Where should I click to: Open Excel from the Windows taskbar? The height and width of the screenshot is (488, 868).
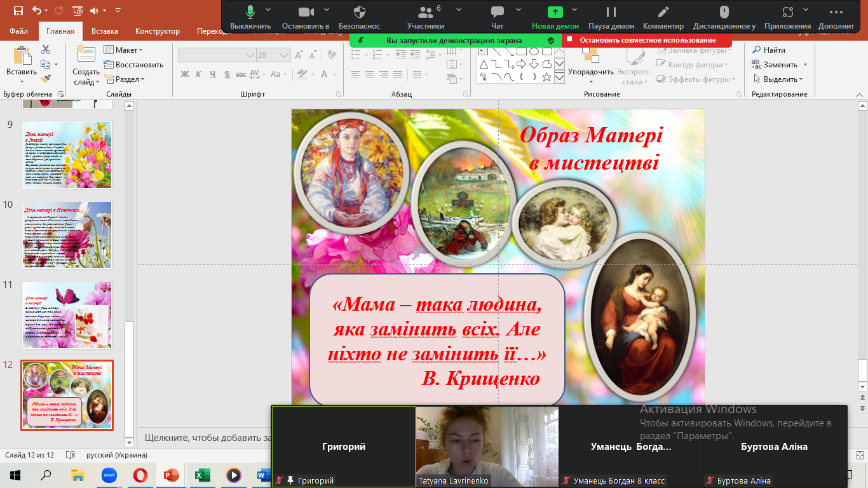click(x=202, y=475)
